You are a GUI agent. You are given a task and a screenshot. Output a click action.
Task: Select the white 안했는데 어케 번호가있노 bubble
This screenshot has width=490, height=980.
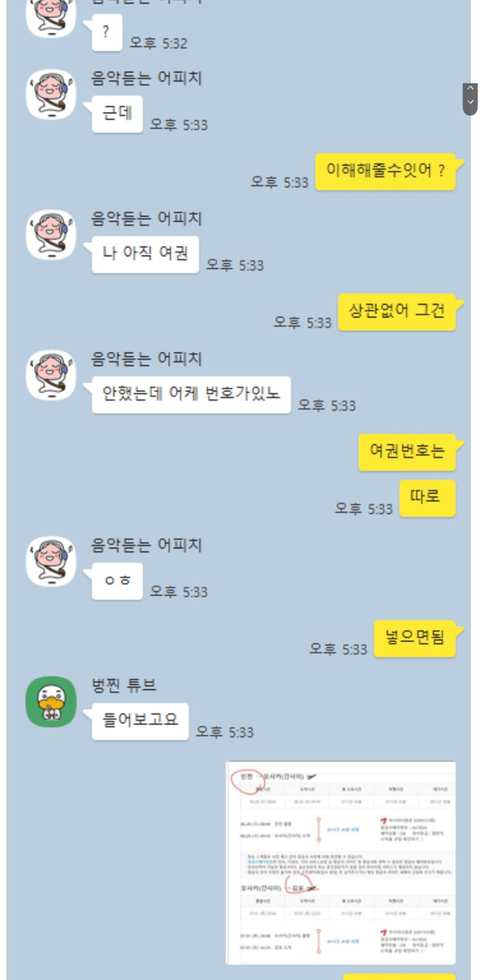[191, 394]
